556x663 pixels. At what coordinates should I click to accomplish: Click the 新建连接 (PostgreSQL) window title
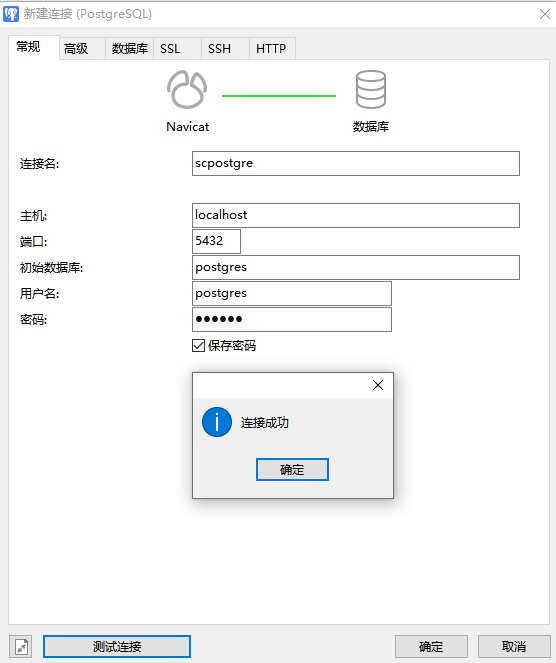88,14
